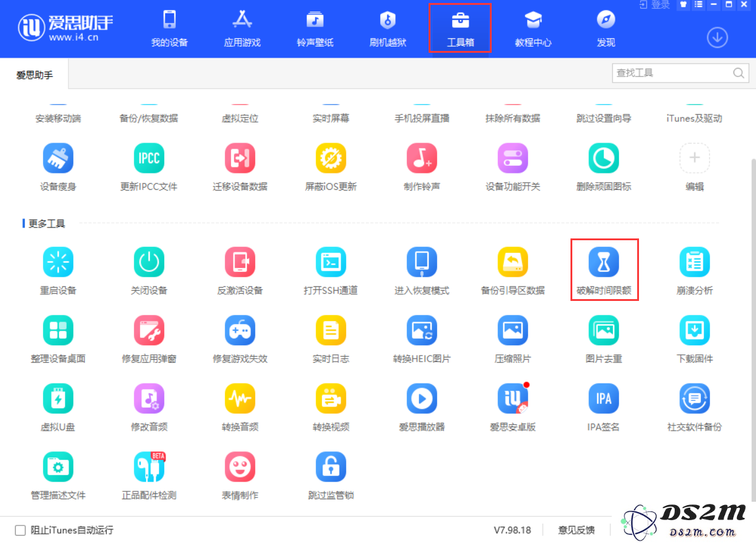Open 表情制作 tool
This screenshot has width=756, height=543.
(x=240, y=467)
